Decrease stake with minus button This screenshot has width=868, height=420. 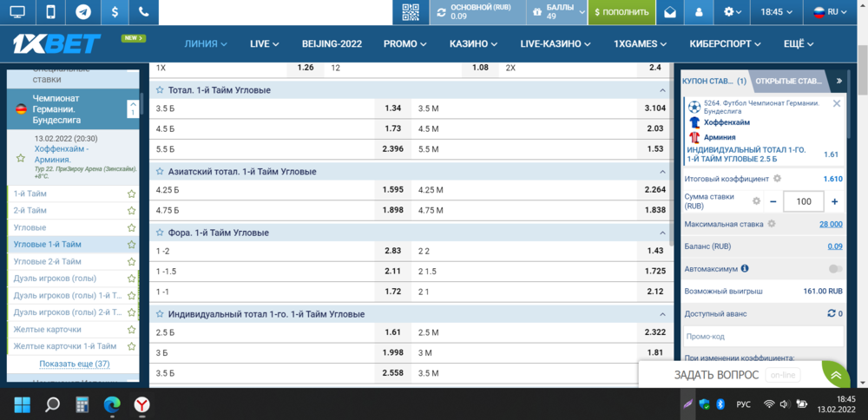coord(773,201)
